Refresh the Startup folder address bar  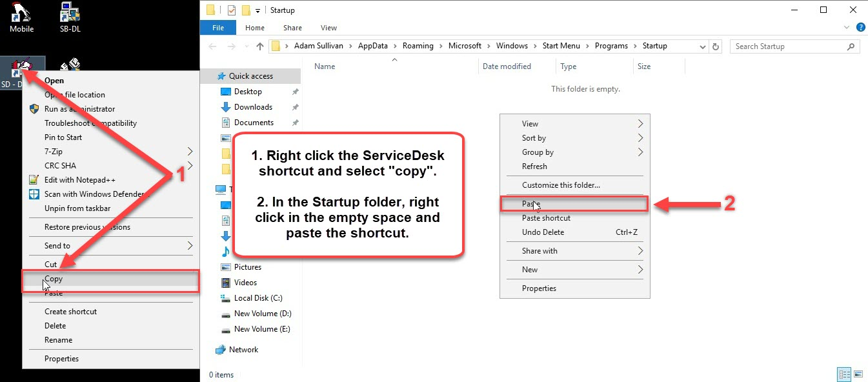click(716, 46)
